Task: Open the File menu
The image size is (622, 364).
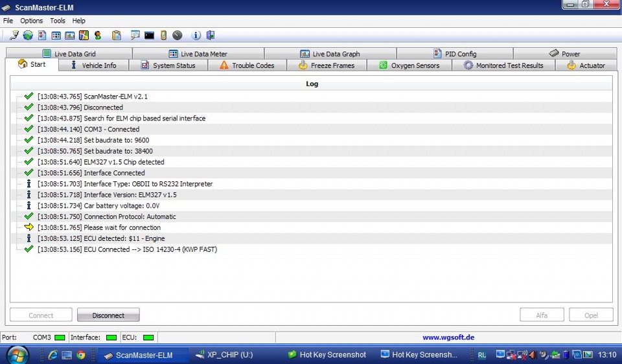Action: coord(8,21)
